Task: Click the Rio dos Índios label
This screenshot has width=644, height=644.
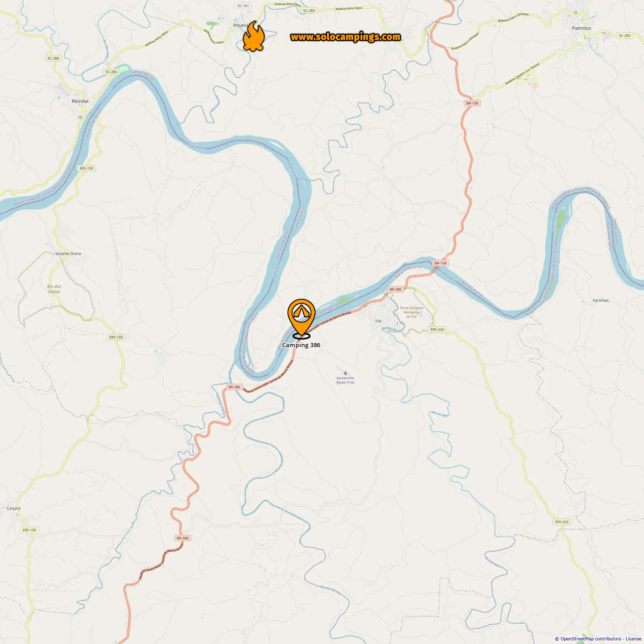Action: point(54,289)
